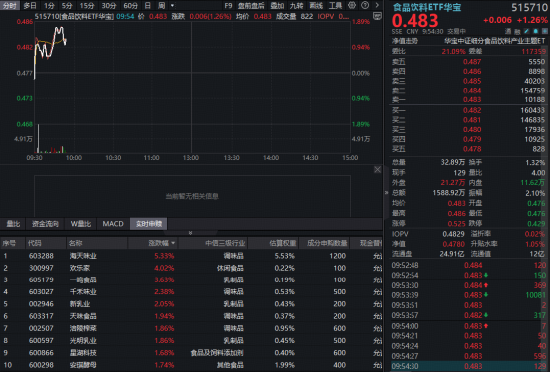Open the W量比 indicator tab

(x=81, y=224)
